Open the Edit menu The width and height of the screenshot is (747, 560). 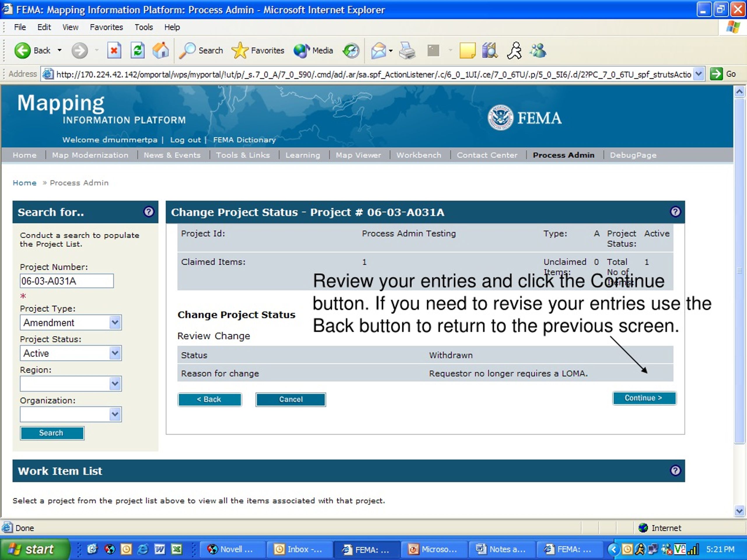[44, 27]
